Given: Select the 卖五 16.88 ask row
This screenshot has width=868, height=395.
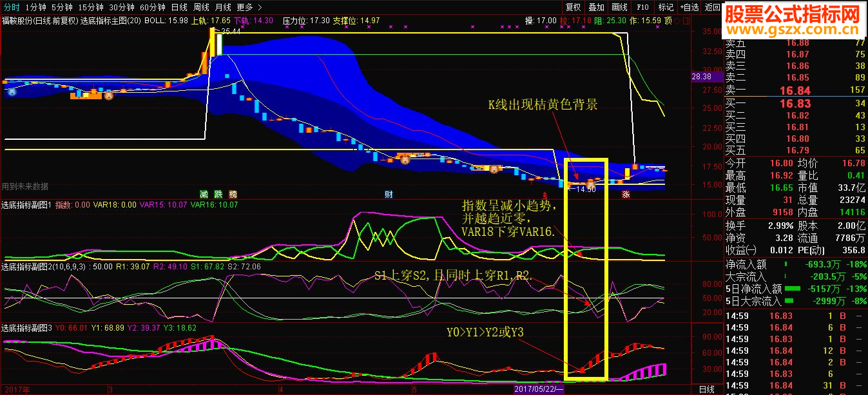Looking at the screenshot, I should click(x=795, y=43).
